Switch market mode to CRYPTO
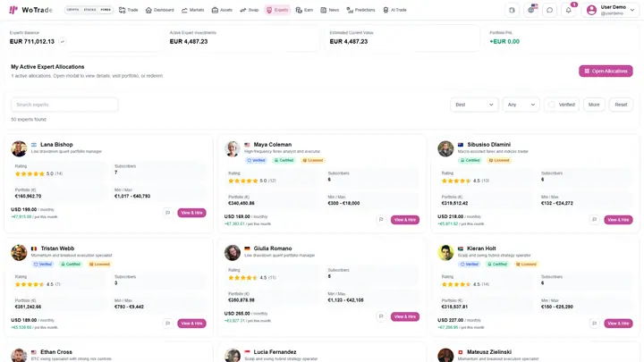Viewport: 644px width, 362px height. 72,10
